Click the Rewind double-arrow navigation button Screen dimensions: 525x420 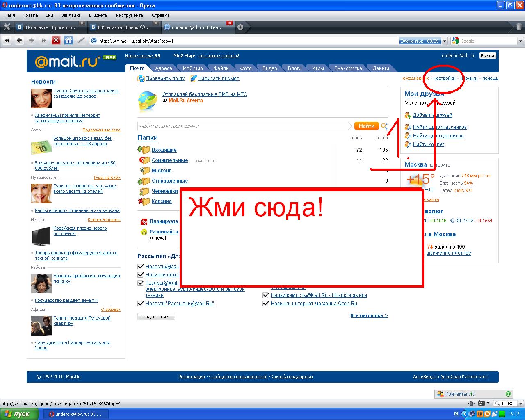pos(7,40)
